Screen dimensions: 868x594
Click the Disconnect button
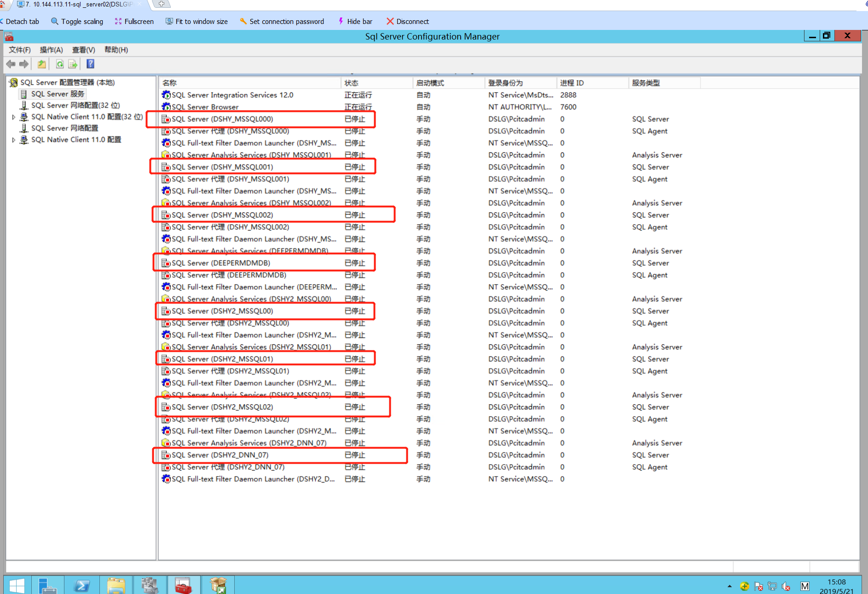(407, 21)
